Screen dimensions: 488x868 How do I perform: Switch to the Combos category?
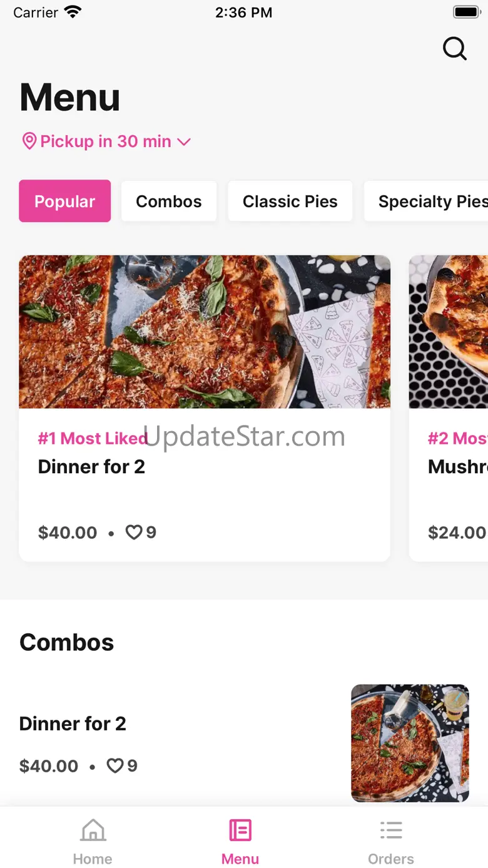[x=169, y=202]
